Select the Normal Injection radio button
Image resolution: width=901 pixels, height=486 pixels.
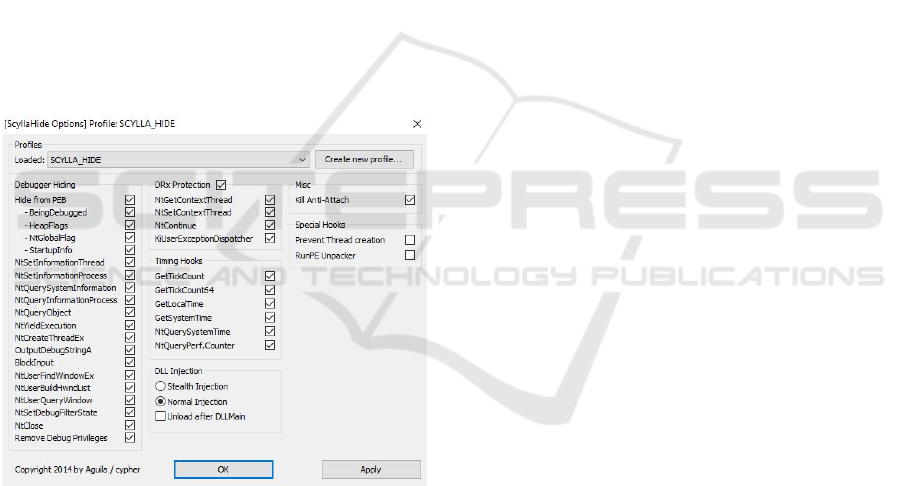coord(160,401)
